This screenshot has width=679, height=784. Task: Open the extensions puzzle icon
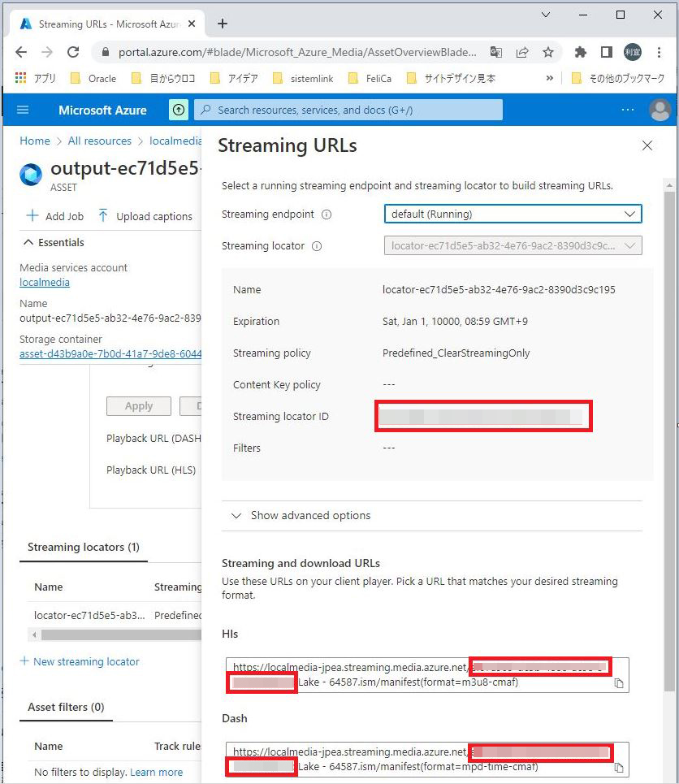point(581,52)
